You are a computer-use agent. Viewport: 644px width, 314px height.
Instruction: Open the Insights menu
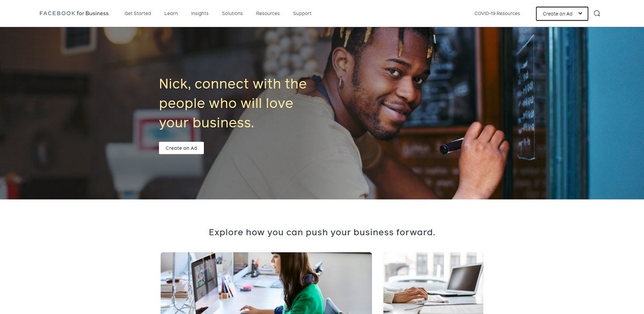(200, 13)
